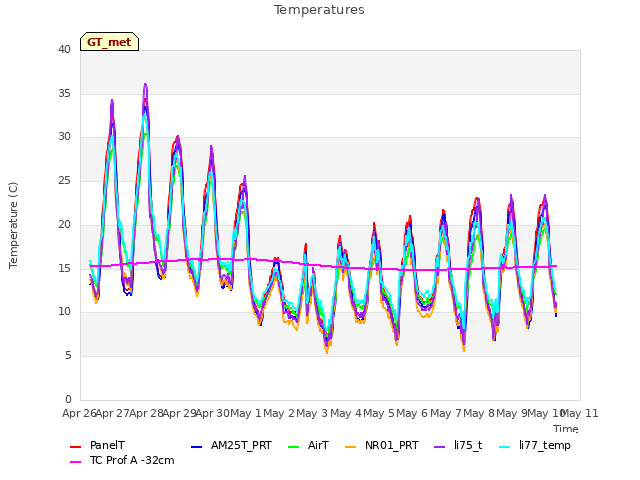
Task: Click the 10 y-axis tick label
Action: point(64,311)
